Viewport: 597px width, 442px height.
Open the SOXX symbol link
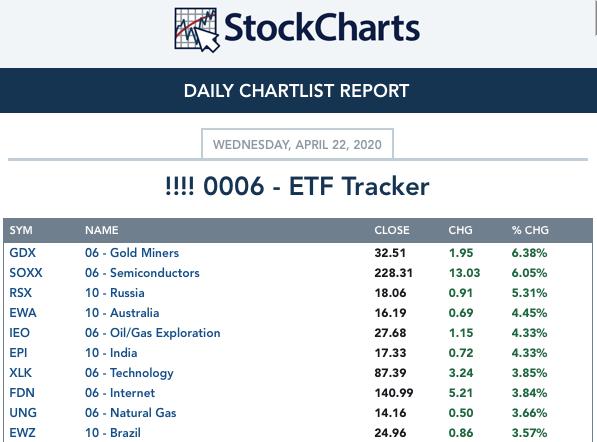26,273
